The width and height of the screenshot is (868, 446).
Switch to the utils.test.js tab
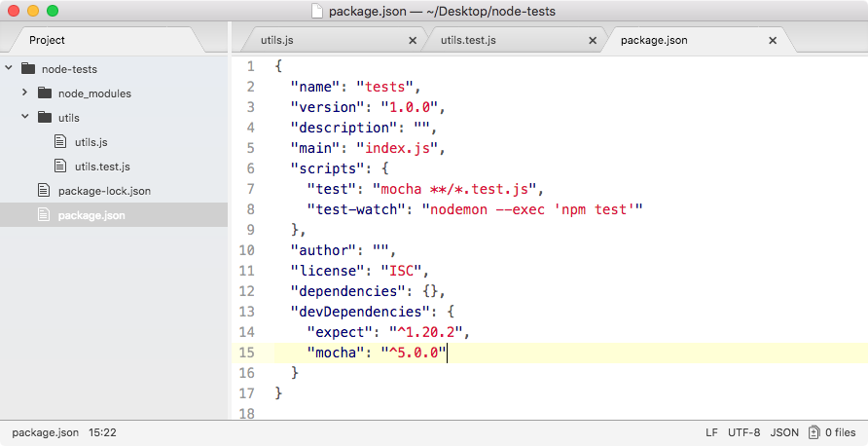tap(468, 41)
